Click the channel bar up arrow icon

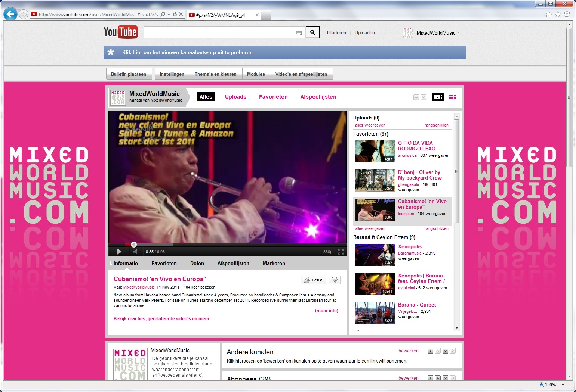point(416,97)
